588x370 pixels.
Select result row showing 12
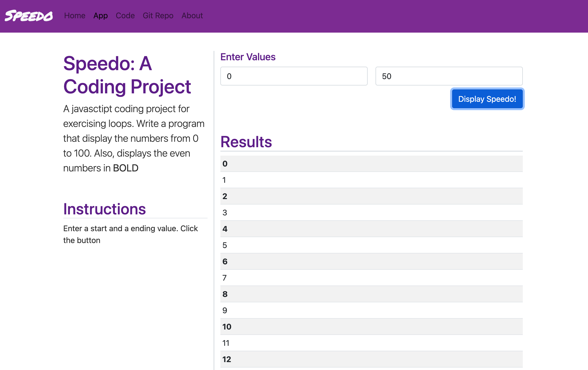click(x=371, y=359)
